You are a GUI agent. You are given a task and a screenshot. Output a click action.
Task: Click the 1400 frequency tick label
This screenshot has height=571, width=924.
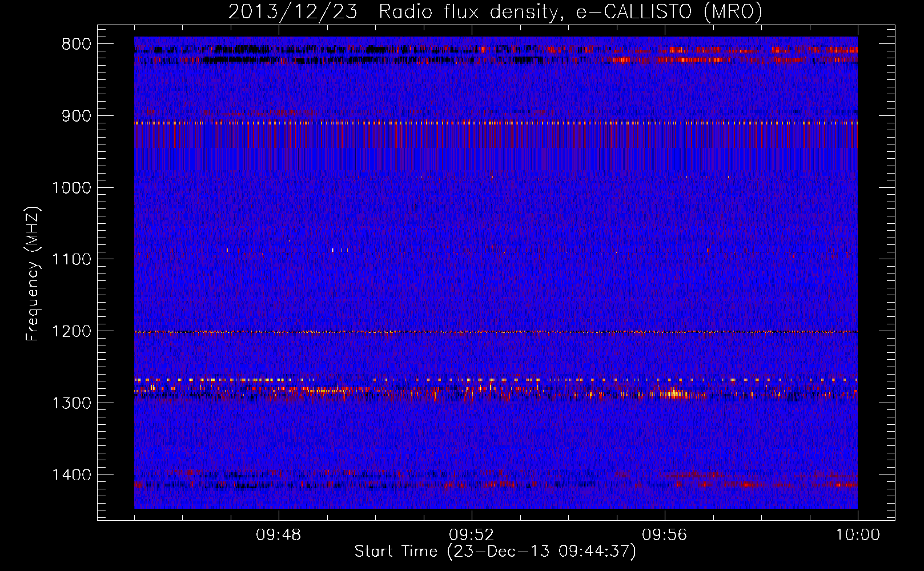pos(71,475)
